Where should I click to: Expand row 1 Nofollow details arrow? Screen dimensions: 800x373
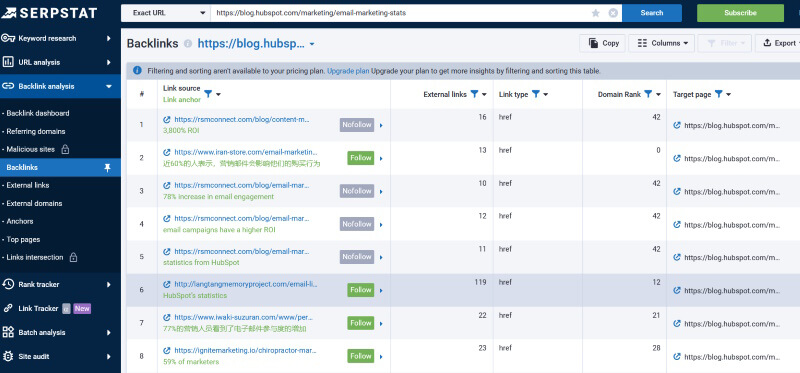[x=381, y=125]
